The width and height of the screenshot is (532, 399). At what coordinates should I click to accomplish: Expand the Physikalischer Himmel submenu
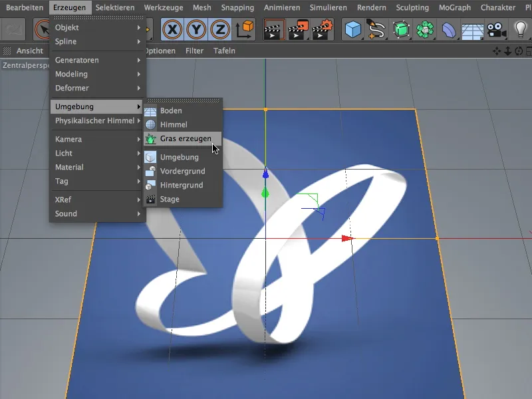click(98, 120)
